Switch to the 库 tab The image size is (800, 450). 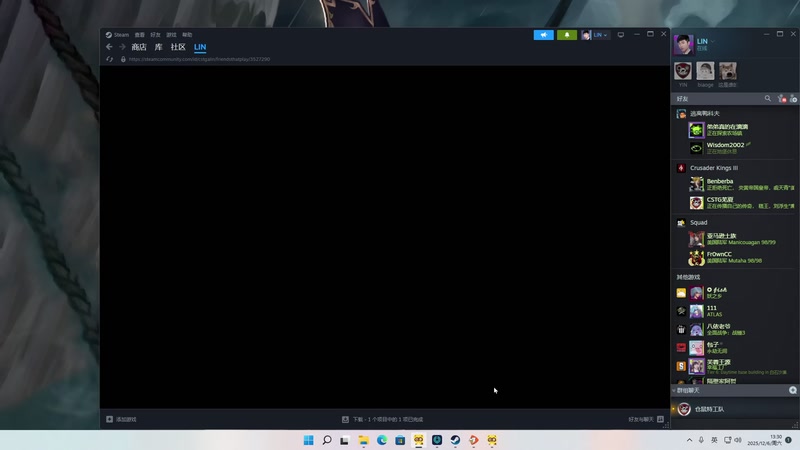(158, 47)
